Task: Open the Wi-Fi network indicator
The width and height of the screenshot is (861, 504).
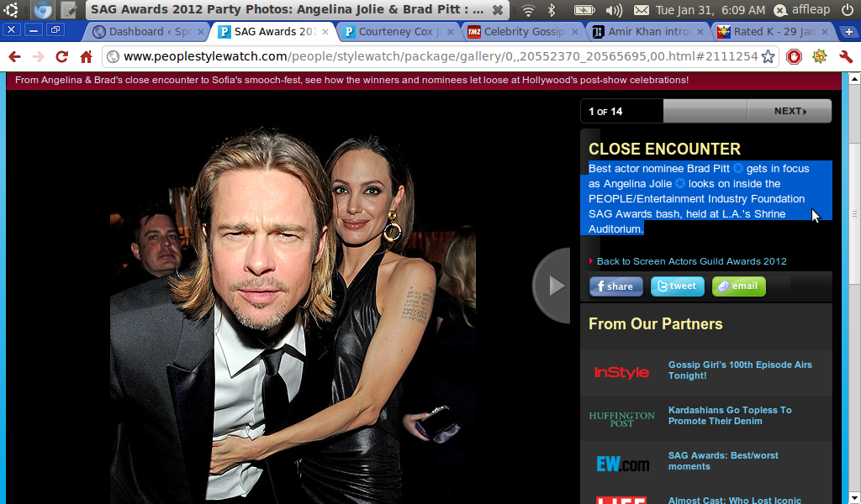Action: 528,10
